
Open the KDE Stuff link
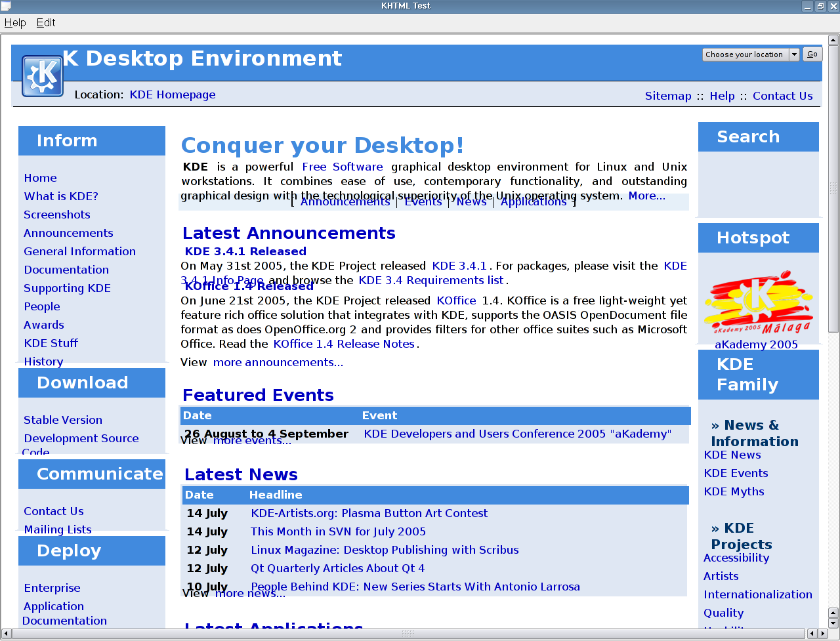pyautogui.click(x=51, y=343)
